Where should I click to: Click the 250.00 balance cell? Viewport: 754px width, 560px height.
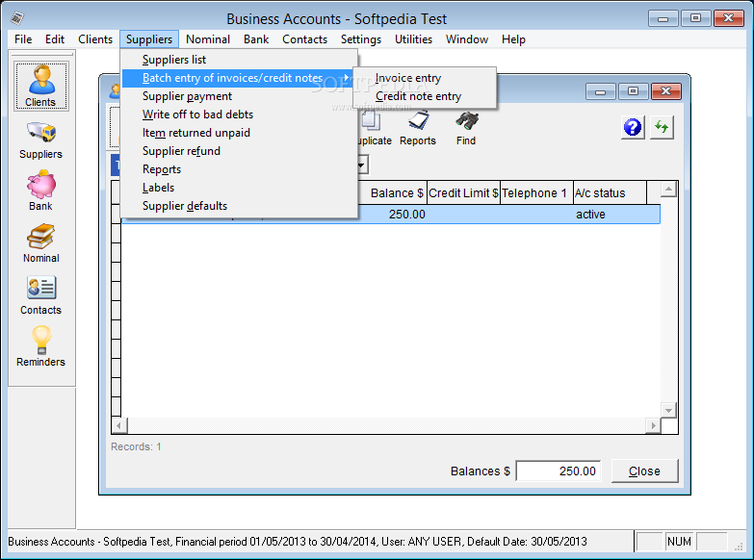click(x=392, y=215)
